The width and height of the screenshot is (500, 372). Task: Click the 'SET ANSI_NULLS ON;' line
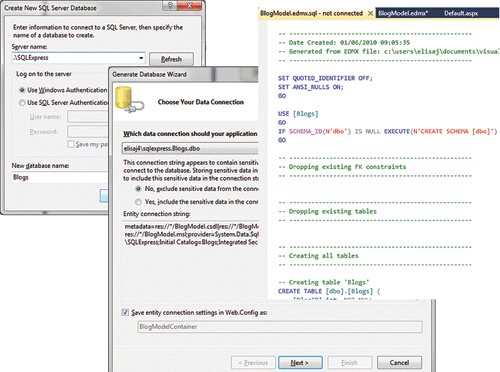311,87
